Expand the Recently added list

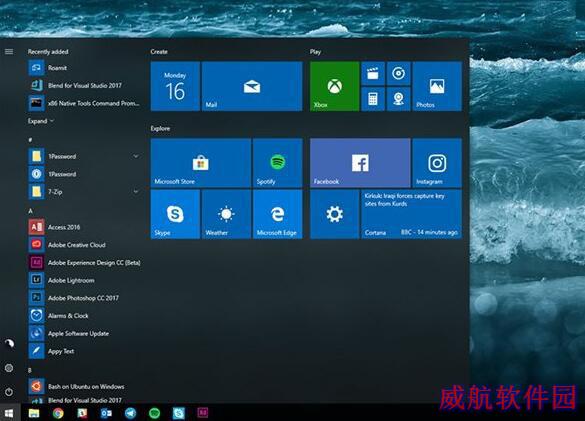(x=41, y=121)
